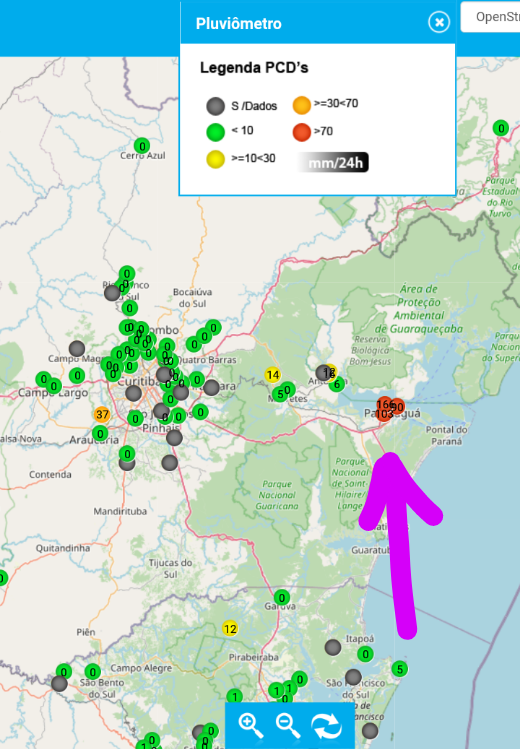This screenshot has width=520, height=749.
Task: Click the Pluviômetro panel title
Action: coord(238,23)
